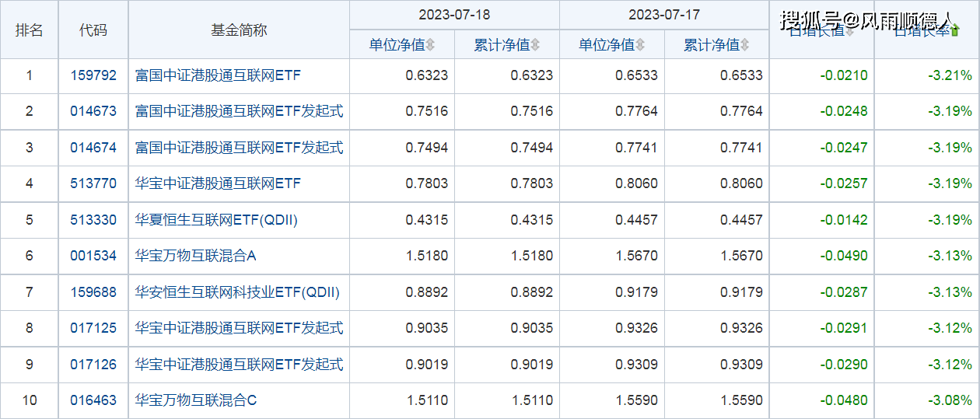Click sort arrows next to 2023-07-17 单位净值
Image resolution: width=980 pixels, height=419 pixels.
tap(640, 45)
